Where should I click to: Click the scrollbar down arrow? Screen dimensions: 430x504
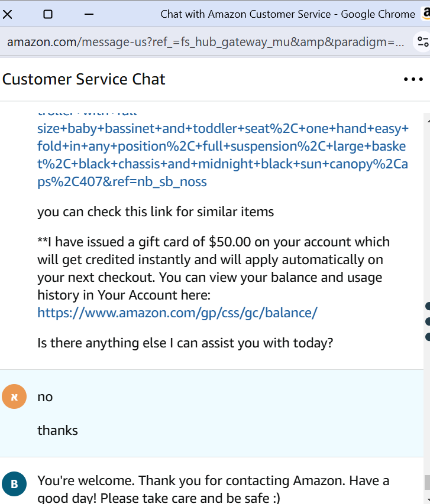(x=427, y=499)
